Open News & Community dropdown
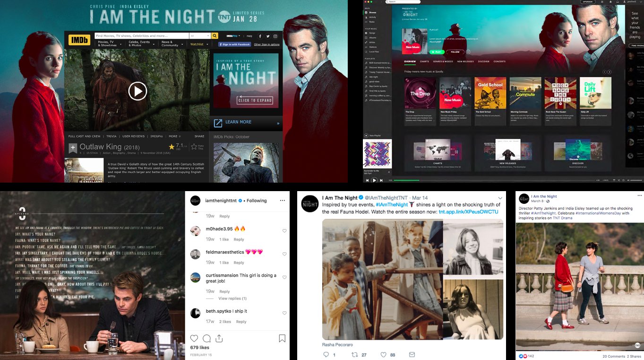This screenshot has width=644, height=360. point(172,44)
